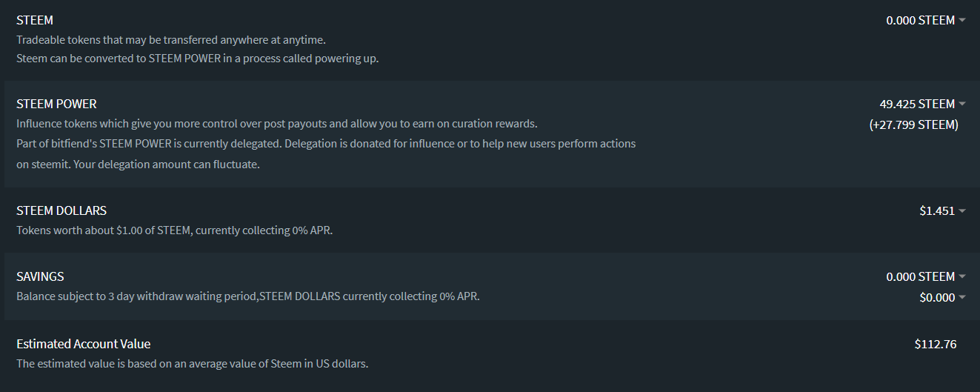
Task: Click the Estimated Account Value heading
Action: 84,344
